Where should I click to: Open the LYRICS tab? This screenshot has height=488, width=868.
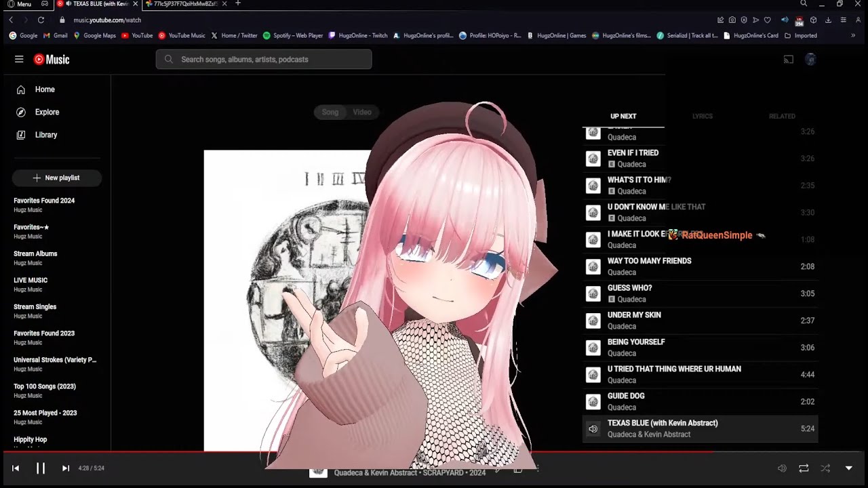pos(703,117)
